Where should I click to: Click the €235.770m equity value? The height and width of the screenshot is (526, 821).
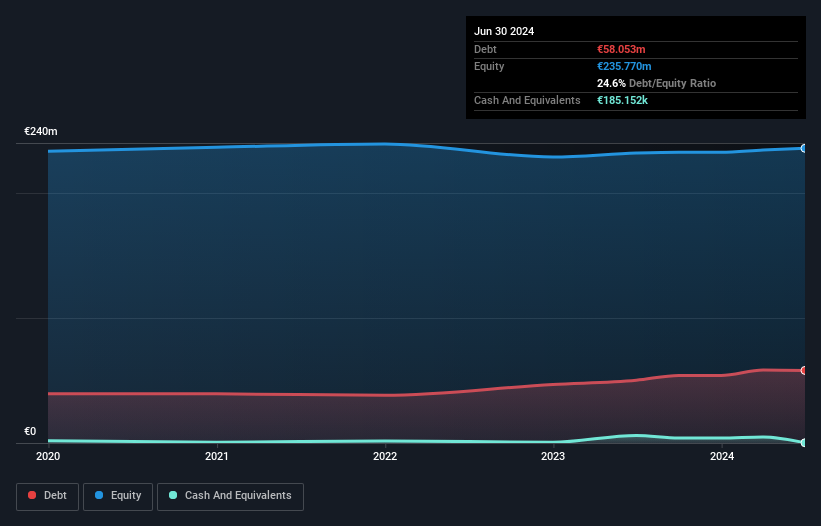pyautogui.click(x=624, y=66)
